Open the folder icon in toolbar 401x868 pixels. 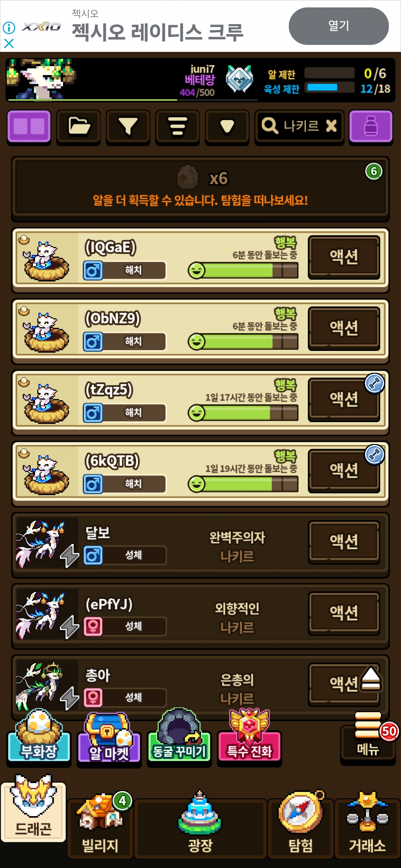tap(79, 126)
